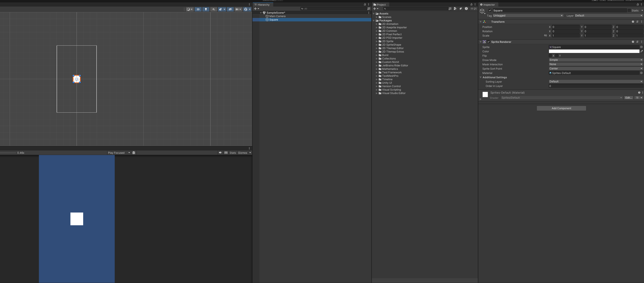
Task: Click the Add Component button
Action: 561,108
